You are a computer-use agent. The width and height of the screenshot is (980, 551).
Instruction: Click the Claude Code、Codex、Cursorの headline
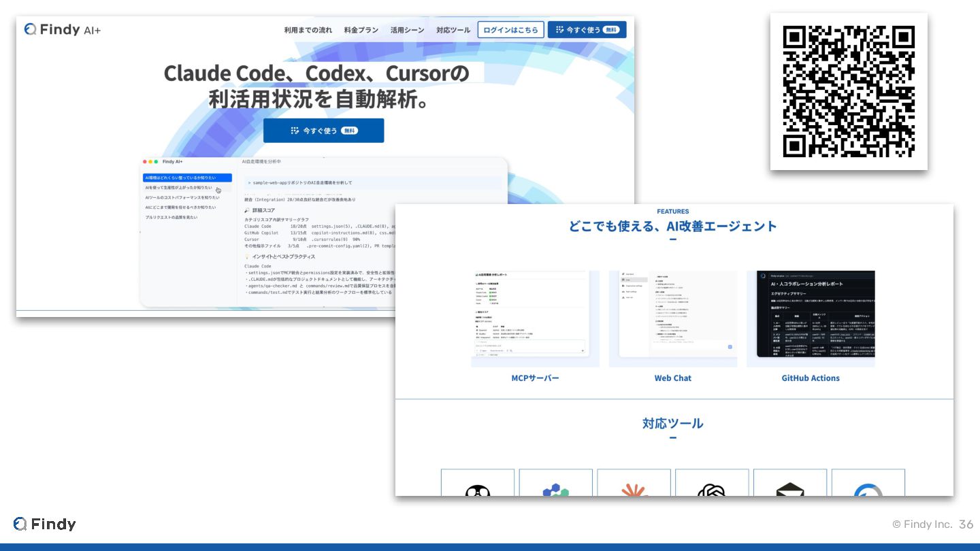click(x=317, y=73)
